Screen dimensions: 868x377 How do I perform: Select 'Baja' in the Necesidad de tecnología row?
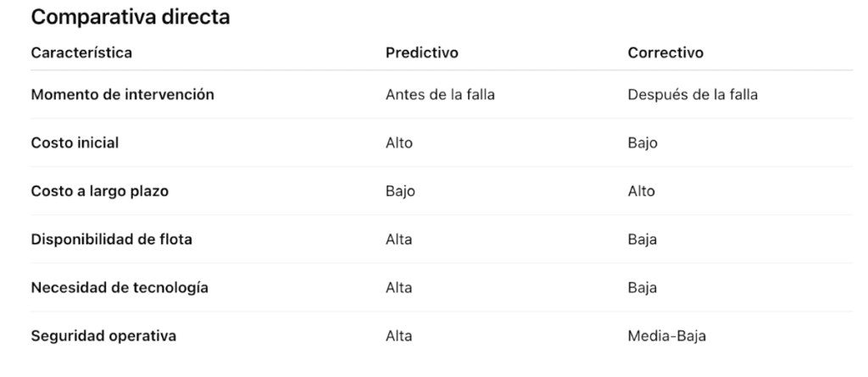click(x=643, y=288)
